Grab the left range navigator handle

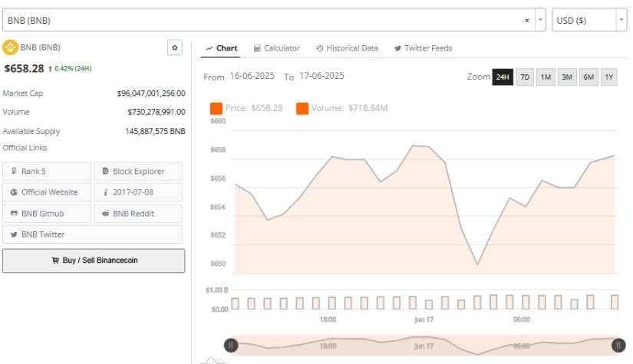point(231,346)
